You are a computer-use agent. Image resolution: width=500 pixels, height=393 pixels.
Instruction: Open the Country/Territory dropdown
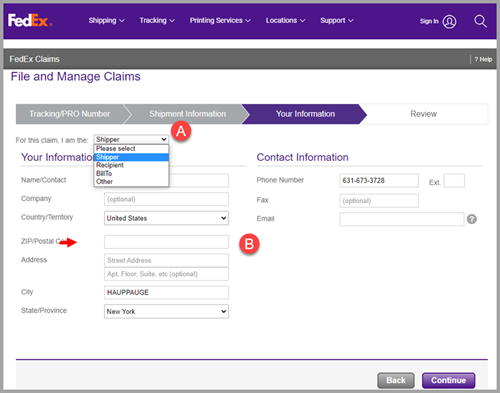click(x=166, y=218)
